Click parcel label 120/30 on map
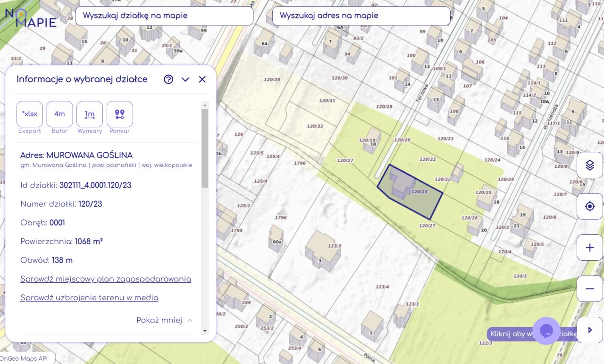 [x=340, y=78]
